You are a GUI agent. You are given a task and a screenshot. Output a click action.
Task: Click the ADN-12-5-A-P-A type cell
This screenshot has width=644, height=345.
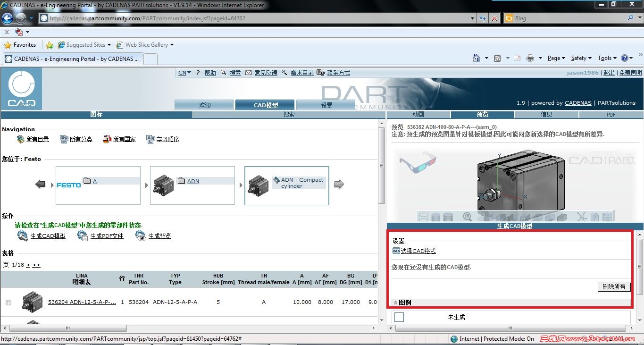175,302
